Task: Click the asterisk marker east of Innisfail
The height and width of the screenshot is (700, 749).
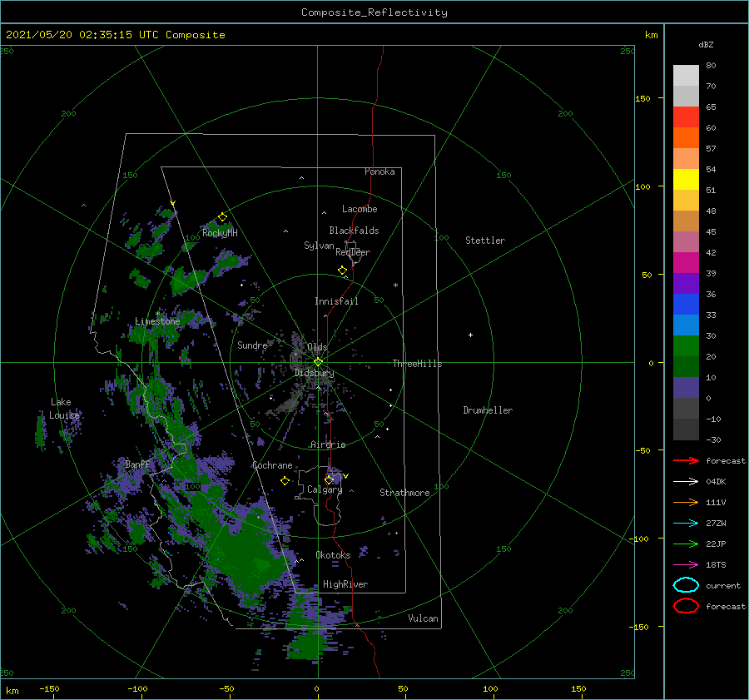Action: (x=395, y=285)
